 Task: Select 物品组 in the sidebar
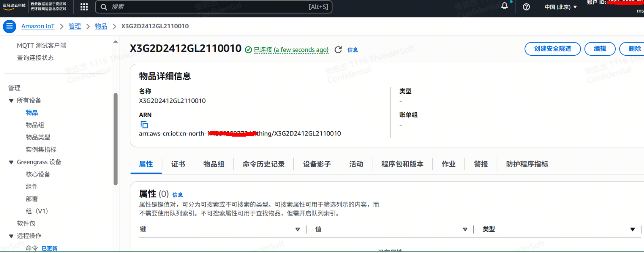point(35,125)
